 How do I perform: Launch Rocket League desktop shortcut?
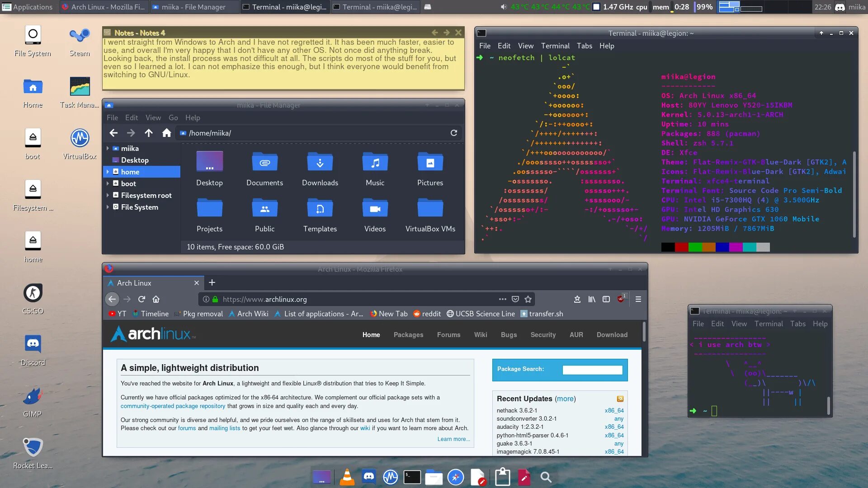(33, 453)
